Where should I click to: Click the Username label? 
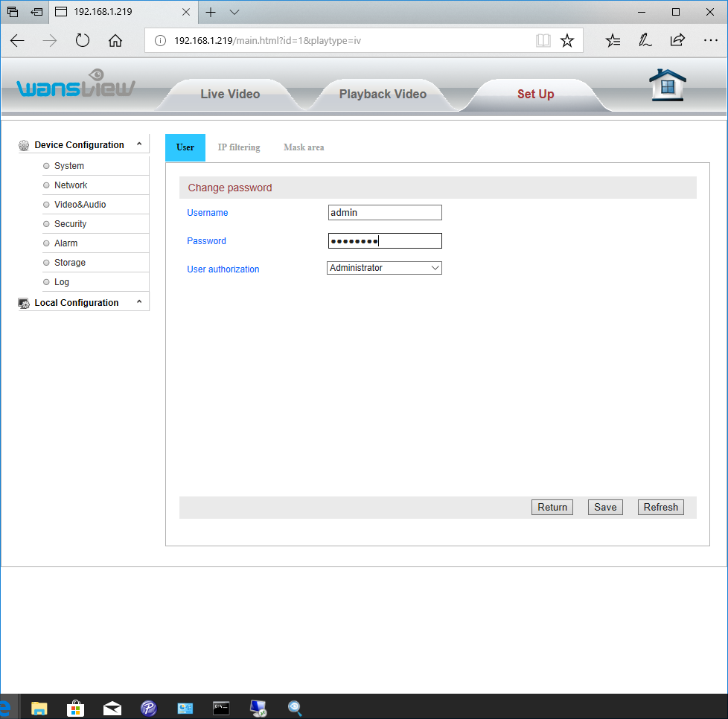(x=207, y=213)
